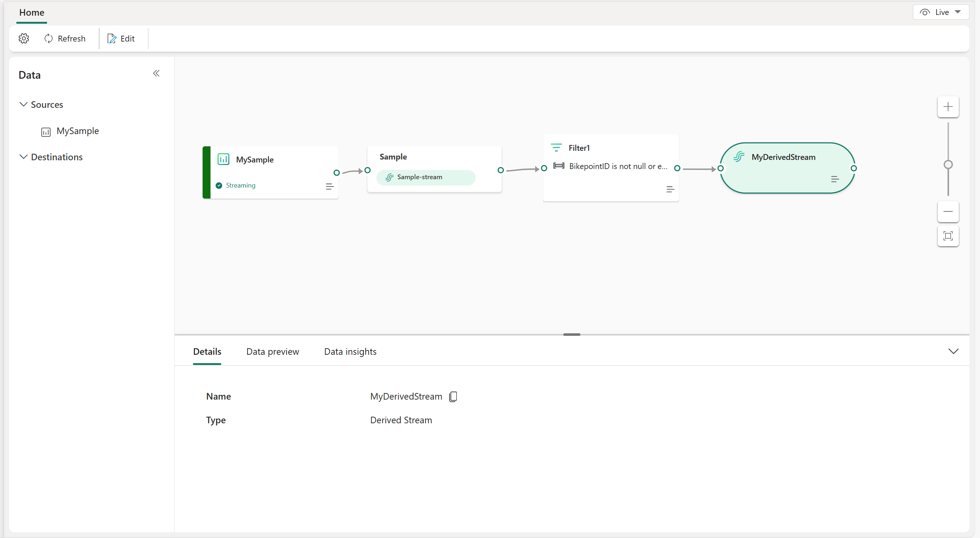Screen dimensions: 980x538
Task: Select the Data preview tab
Action: [x=272, y=352]
